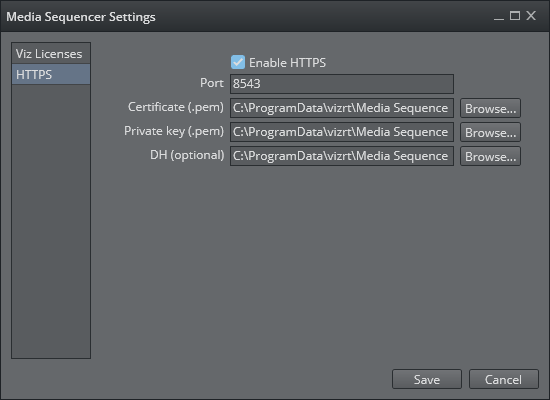Screen dimensions: 550x400
Task: Browse for the Certificate .pem file
Action: 490,108
